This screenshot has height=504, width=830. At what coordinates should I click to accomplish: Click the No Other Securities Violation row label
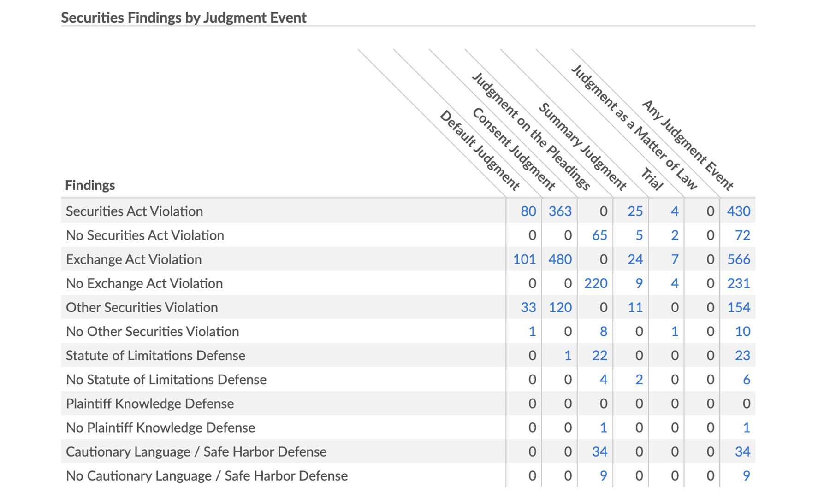point(153,331)
